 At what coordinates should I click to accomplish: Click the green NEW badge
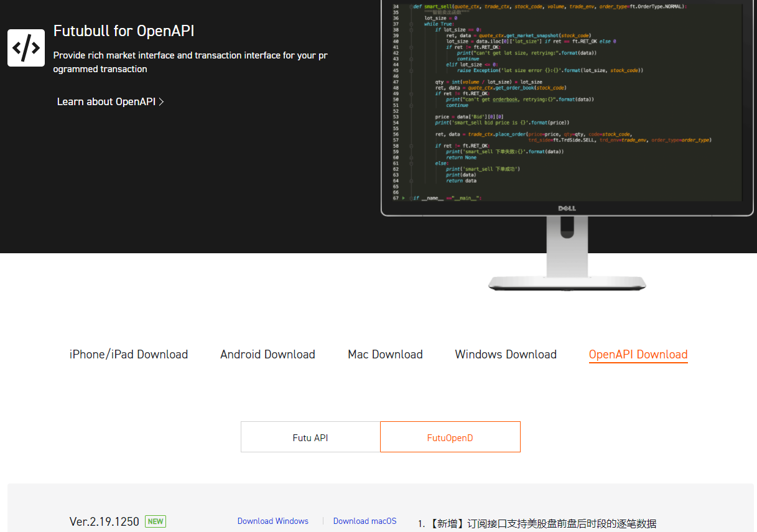click(156, 521)
